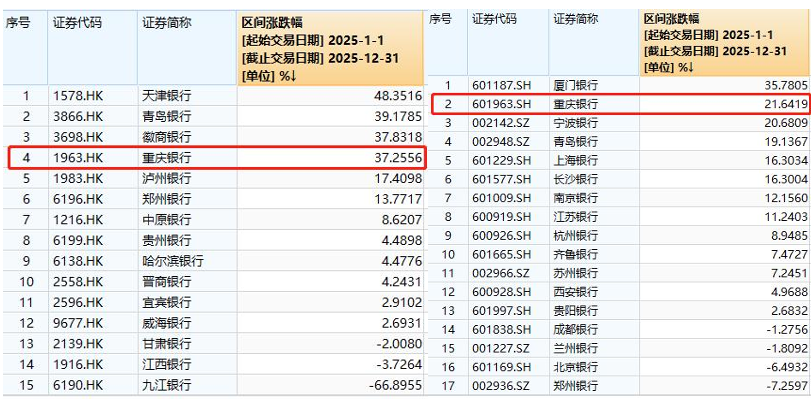Select code 2596.HK
This screenshot has width=811, height=399.
78,302
